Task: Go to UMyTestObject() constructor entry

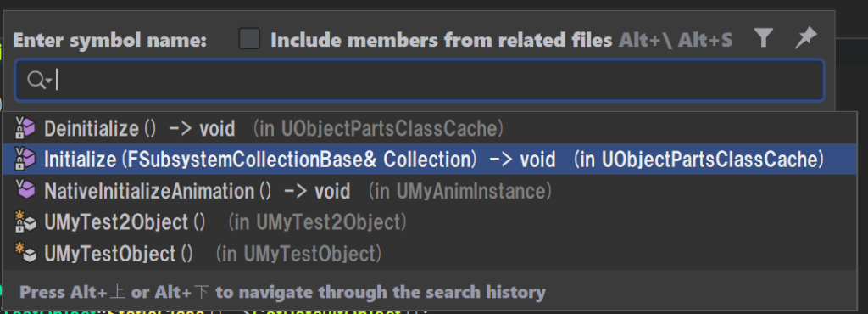Action: [430, 253]
